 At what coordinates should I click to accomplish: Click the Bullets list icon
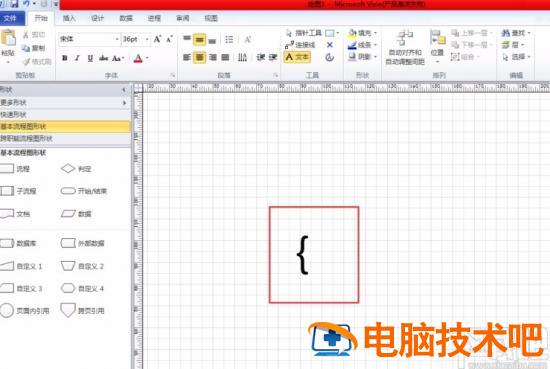pyautogui.click(x=229, y=39)
